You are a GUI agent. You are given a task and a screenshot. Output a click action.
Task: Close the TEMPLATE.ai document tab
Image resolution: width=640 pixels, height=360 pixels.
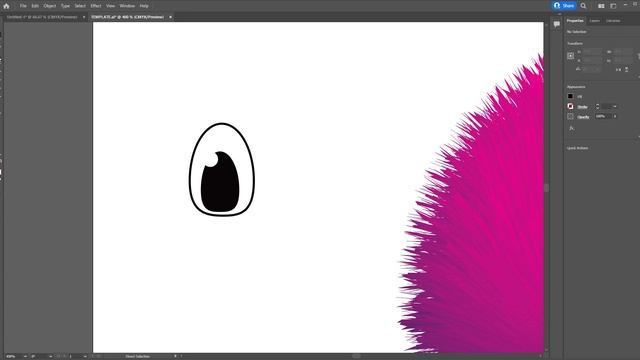(x=170, y=17)
